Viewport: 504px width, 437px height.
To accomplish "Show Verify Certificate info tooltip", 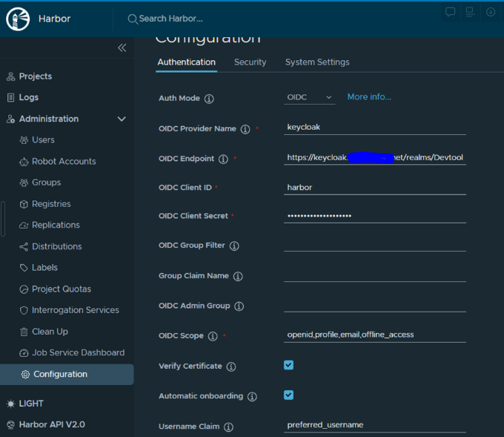I will (x=231, y=367).
